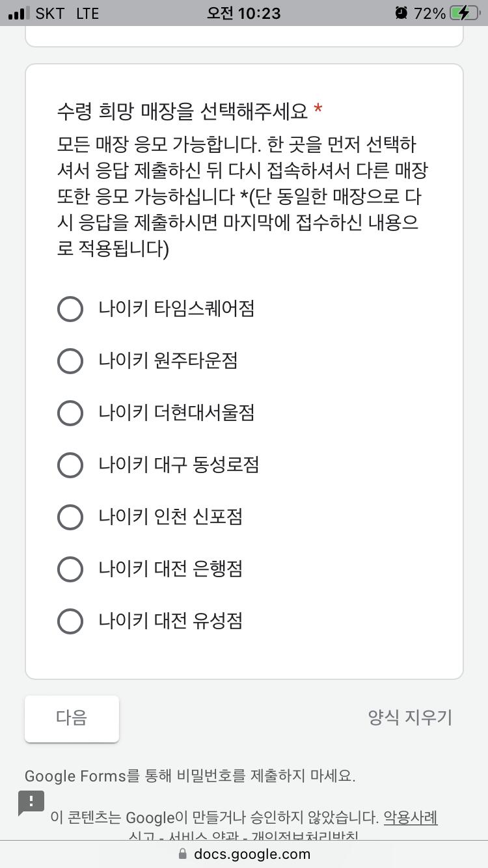This screenshot has width=488, height=868.
Task: Tap the lock icon beside docs.google.com
Action: 183,854
